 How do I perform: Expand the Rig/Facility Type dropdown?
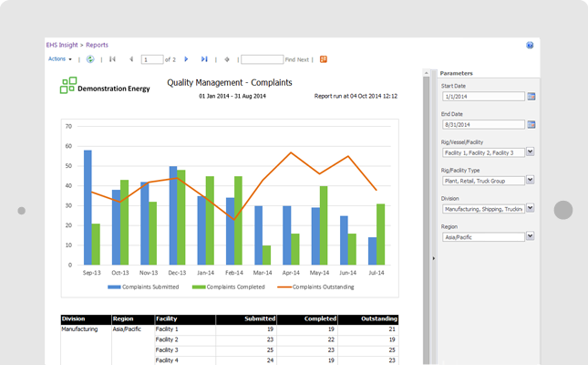pyautogui.click(x=530, y=180)
